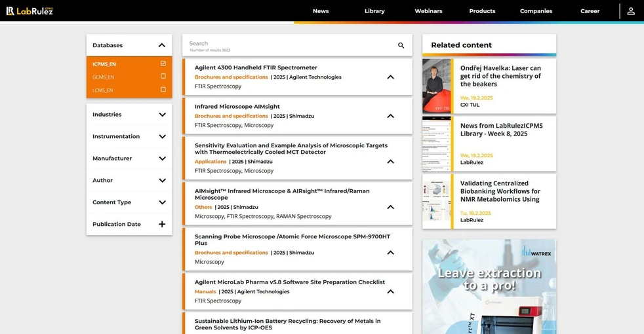The width and height of the screenshot is (644, 334).
Task: Click the Tu, 18.2.2025 date
Action: tap(476, 213)
